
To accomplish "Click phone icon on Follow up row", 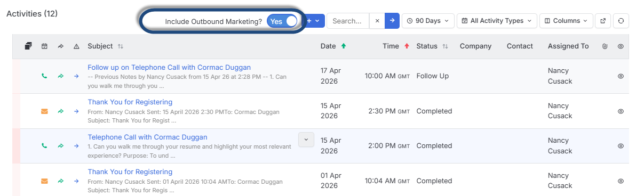I will click(x=44, y=76).
